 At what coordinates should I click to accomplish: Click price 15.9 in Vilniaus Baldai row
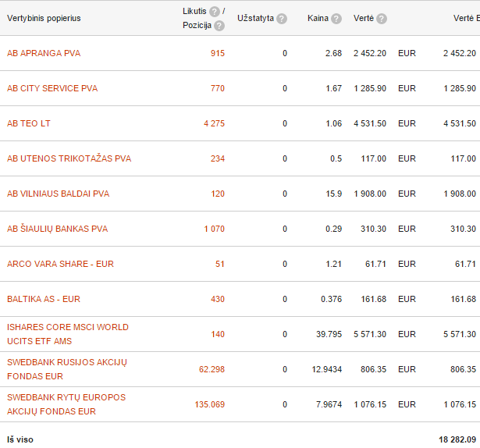pos(334,194)
